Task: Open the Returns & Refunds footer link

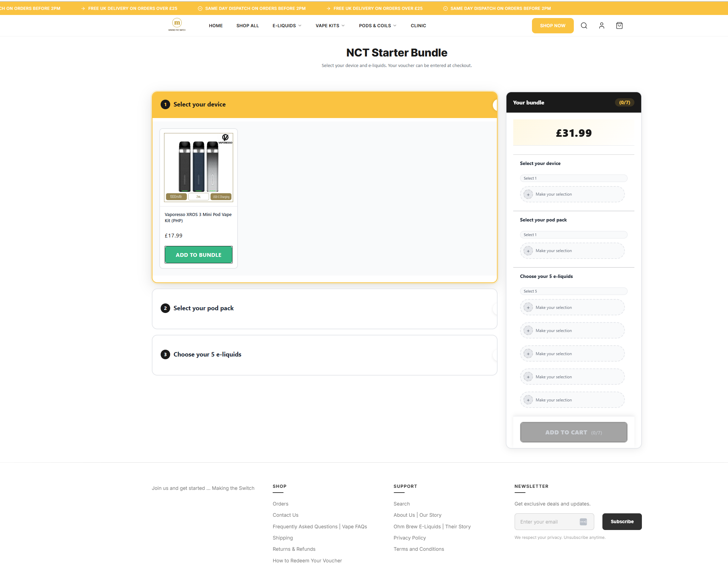Action: point(294,549)
